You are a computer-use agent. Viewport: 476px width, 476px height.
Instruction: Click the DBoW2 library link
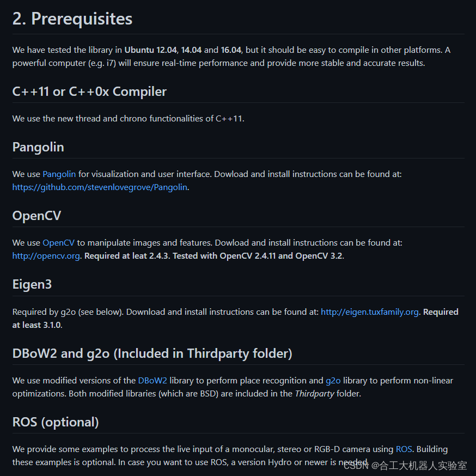(152, 381)
